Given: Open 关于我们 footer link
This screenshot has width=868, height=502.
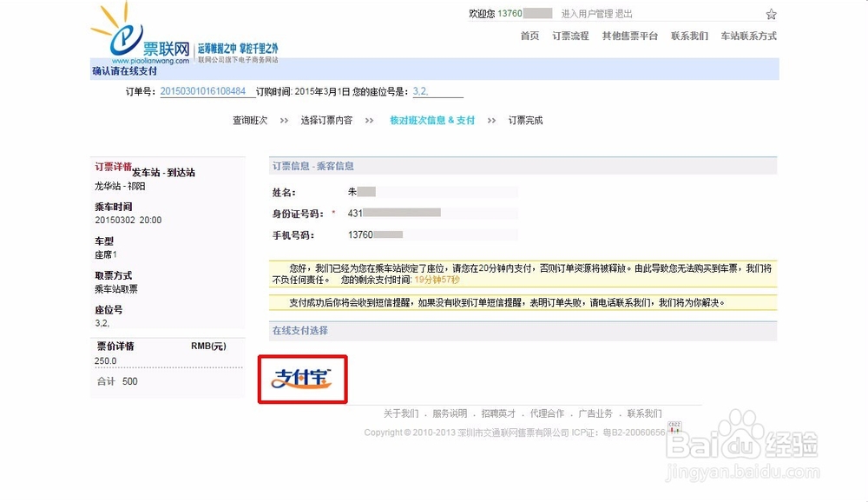Looking at the screenshot, I should (x=401, y=414).
